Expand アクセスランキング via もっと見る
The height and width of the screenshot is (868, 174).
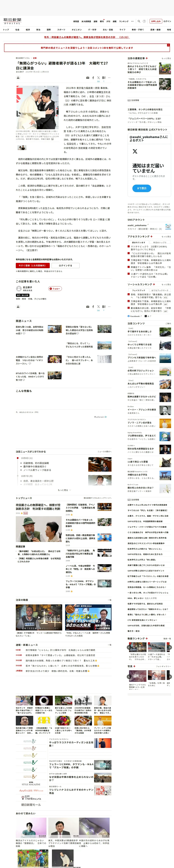point(166,237)
